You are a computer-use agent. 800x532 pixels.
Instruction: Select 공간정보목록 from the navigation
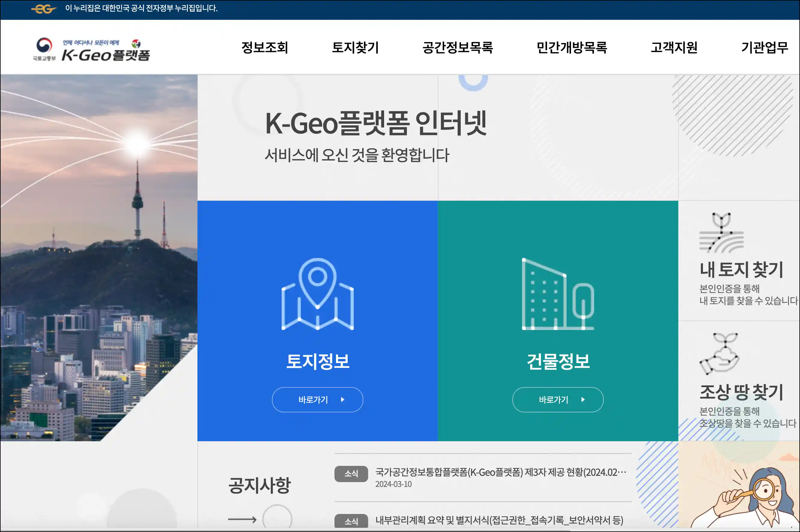click(x=458, y=47)
